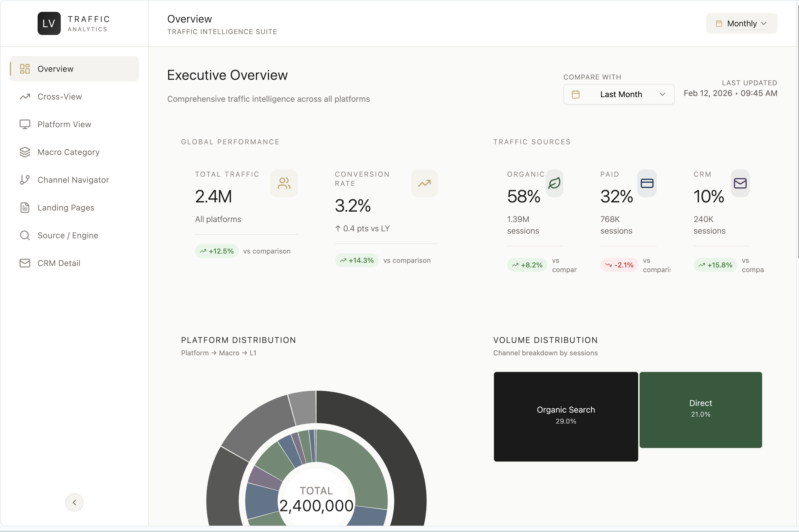Click the 2.4M total traffic value

(213, 196)
